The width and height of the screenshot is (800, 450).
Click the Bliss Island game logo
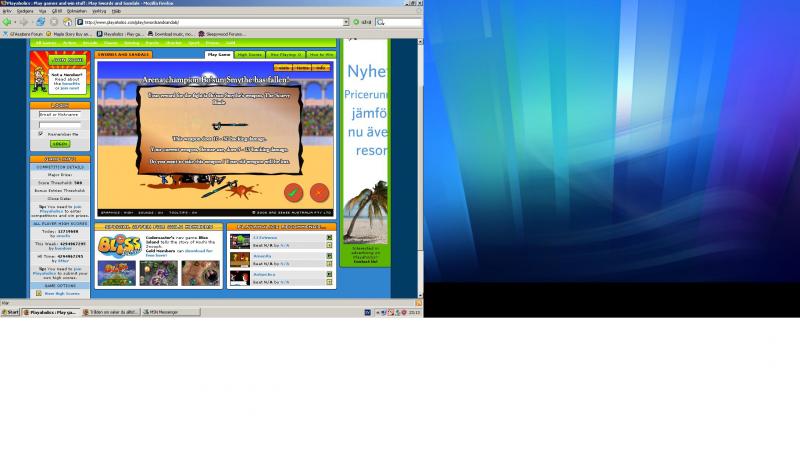pyautogui.click(x=119, y=246)
